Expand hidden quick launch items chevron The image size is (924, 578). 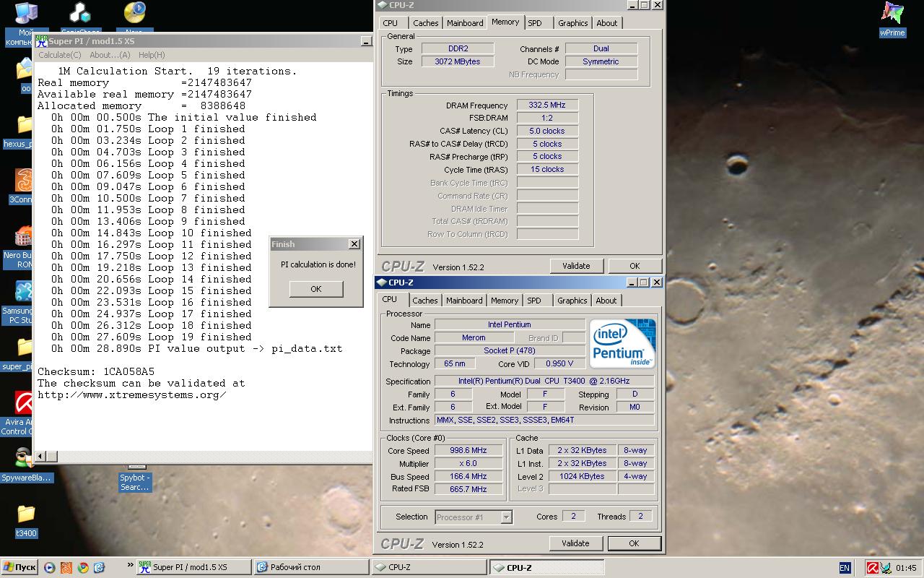tap(130, 565)
